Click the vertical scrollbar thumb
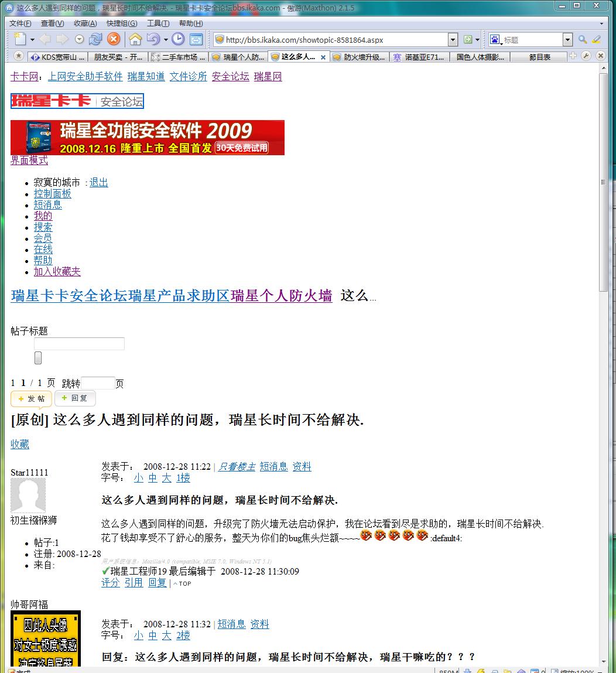Image resolution: width=616 pixels, height=673 pixels. [x=604, y=182]
